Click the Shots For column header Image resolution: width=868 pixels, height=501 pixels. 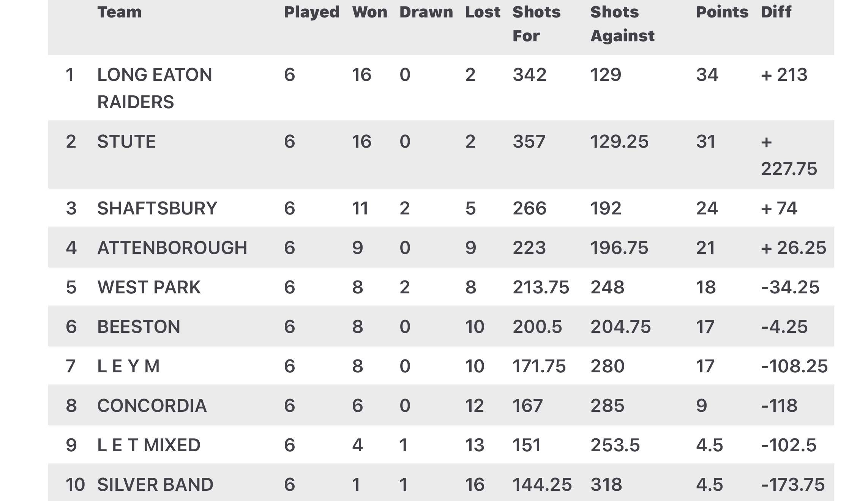[x=536, y=24]
